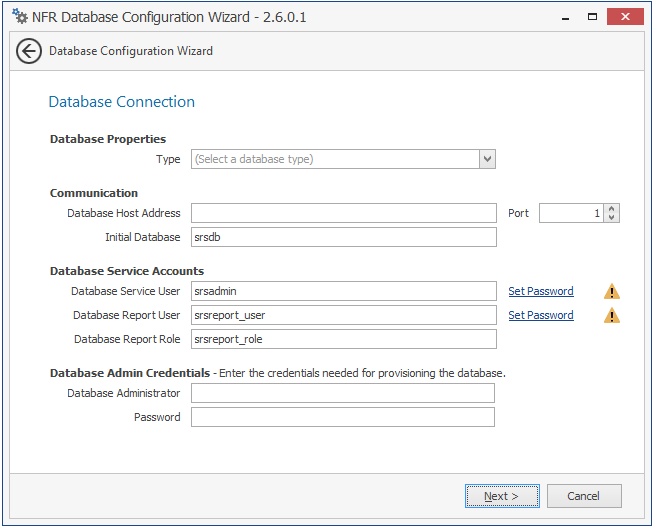Image resolution: width=654 pixels, height=528 pixels.
Task: Click warning icon beside Database Service User
Action: pyautogui.click(x=612, y=292)
